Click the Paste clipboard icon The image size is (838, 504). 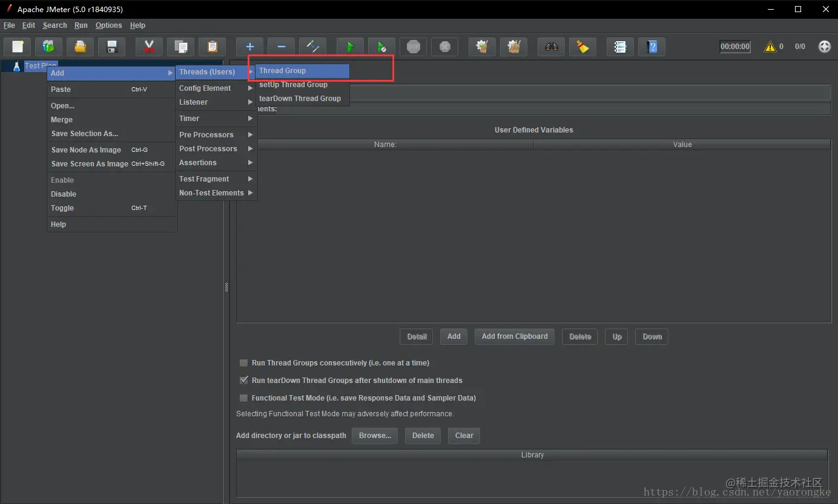pyautogui.click(x=212, y=47)
